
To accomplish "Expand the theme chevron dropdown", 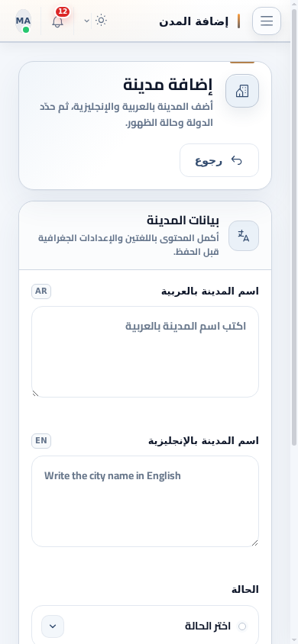I will [x=87, y=21].
